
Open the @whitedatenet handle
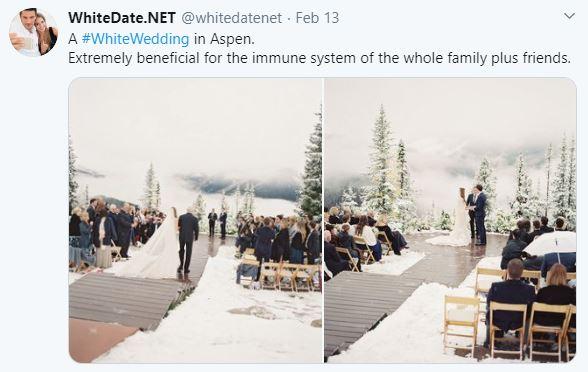232,18
